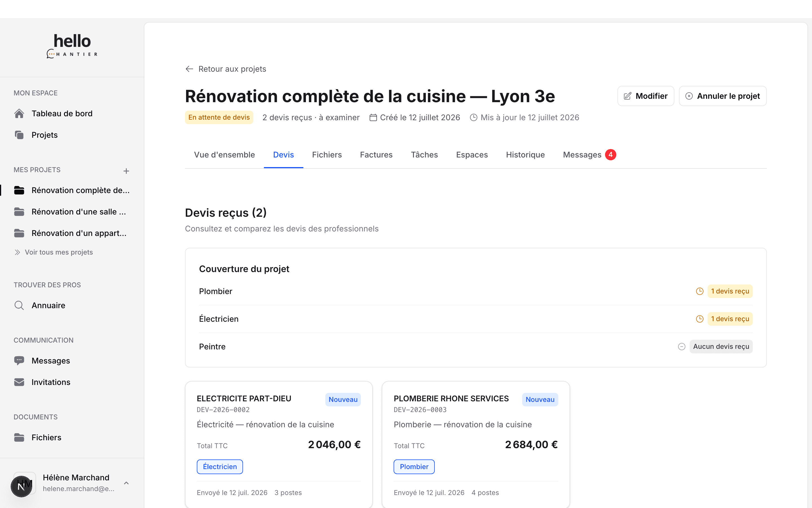Image resolution: width=812 pixels, height=508 pixels.
Task: Click the clock icon in the Plombier row
Action: pyautogui.click(x=700, y=291)
